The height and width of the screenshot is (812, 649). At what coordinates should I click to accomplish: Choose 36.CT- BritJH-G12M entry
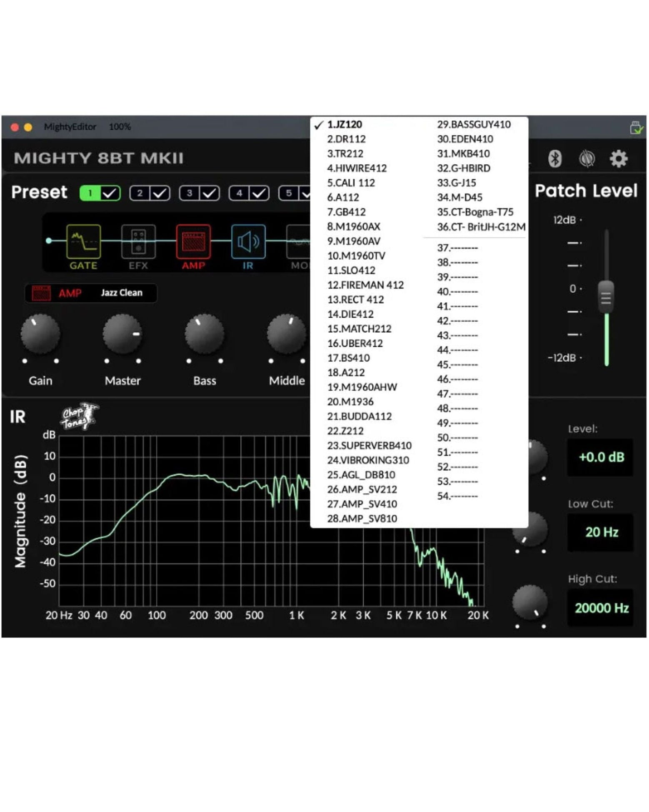481,227
